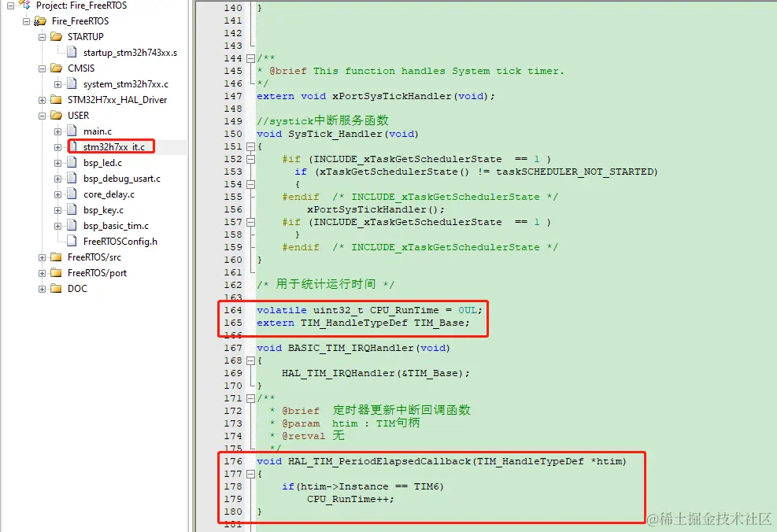Select bsp_basic_tim.c in project tree

click(116, 226)
